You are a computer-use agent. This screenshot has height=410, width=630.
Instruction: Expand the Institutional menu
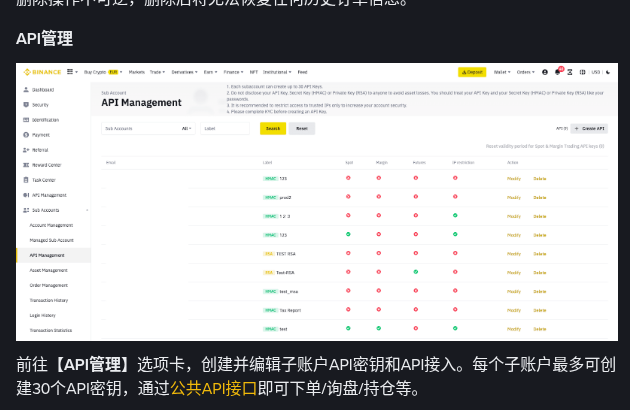277,72
